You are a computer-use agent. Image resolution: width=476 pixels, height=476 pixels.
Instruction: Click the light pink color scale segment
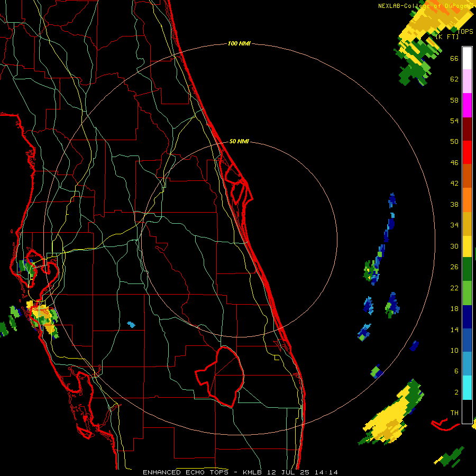[467, 81]
